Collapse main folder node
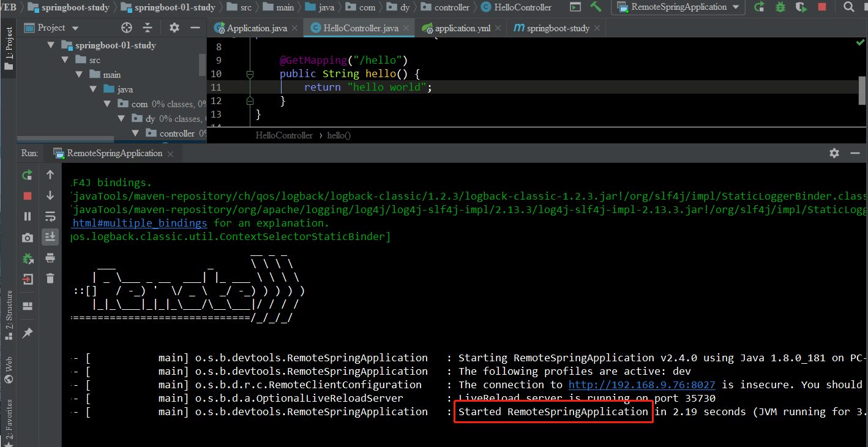The height and width of the screenshot is (447, 868). point(79,75)
